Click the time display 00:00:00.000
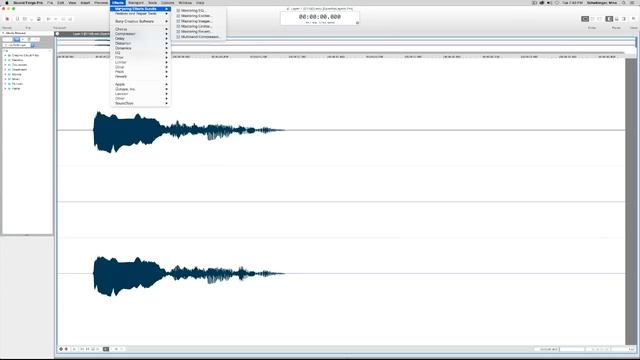Viewport: 640px width, 360px height. point(320,17)
